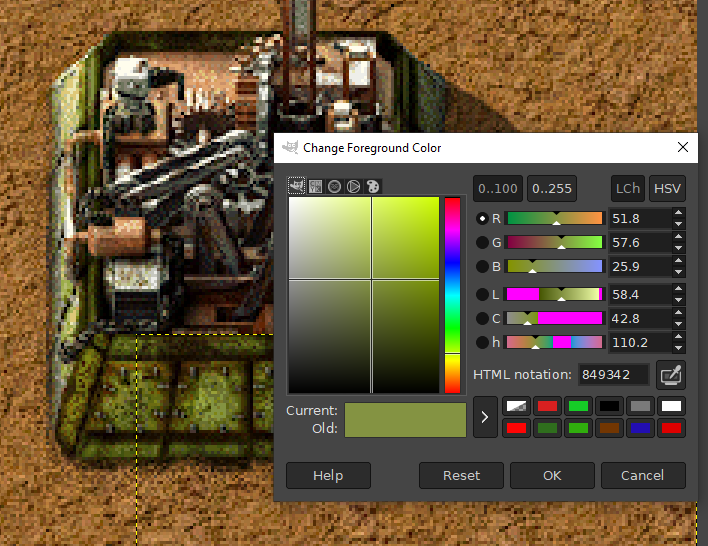This screenshot has width=708, height=546.
Task: Toggle the HSV color model button
Action: click(x=667, y=188)
